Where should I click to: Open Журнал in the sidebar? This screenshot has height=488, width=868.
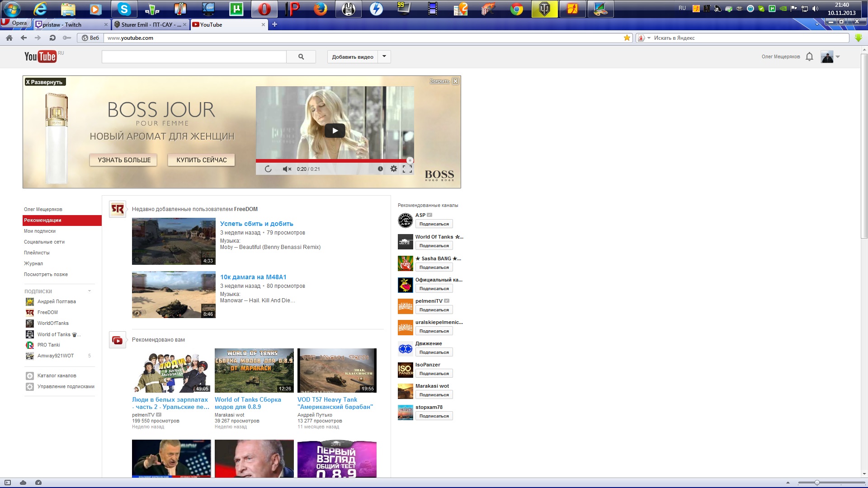click(x=33, y=264)
